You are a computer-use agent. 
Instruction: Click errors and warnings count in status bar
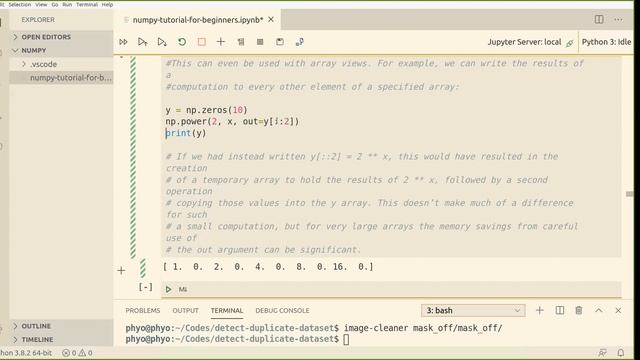pos(77,353)
